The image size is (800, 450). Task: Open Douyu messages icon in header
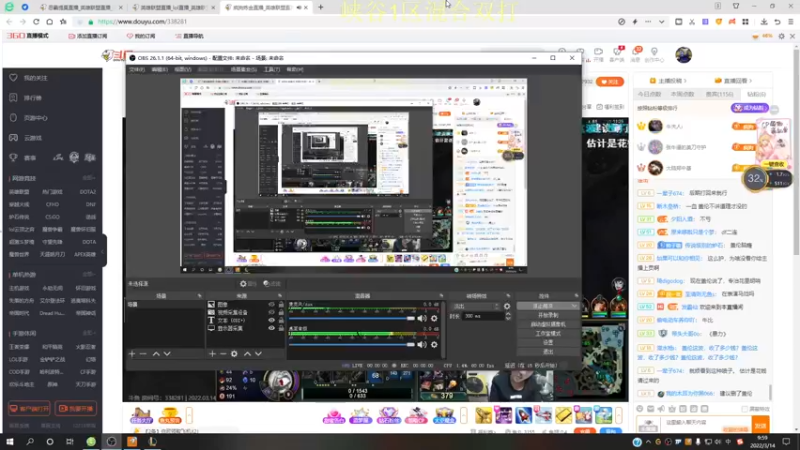(636, 54)
